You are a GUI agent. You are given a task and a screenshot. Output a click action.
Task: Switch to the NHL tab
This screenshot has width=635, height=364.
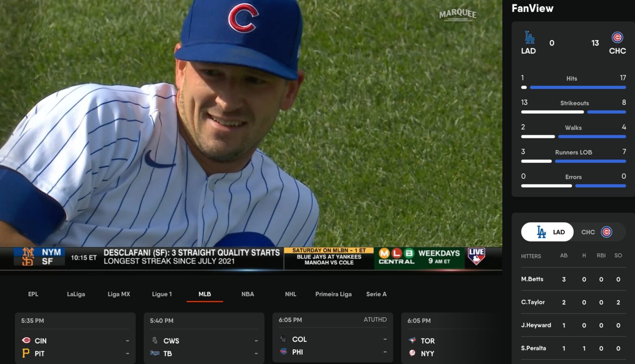pyautogui.click(x=291, y=294)
